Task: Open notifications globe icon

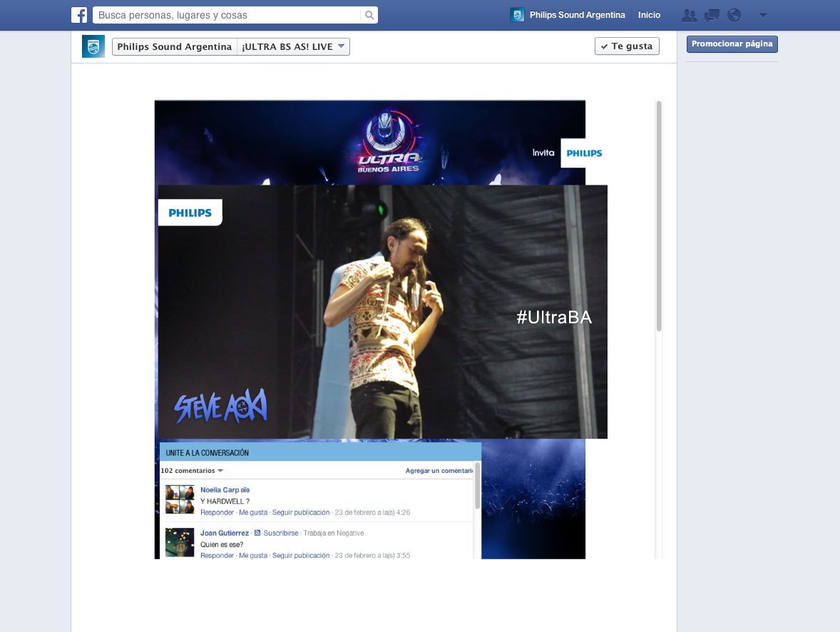Action: coord(734,16)
